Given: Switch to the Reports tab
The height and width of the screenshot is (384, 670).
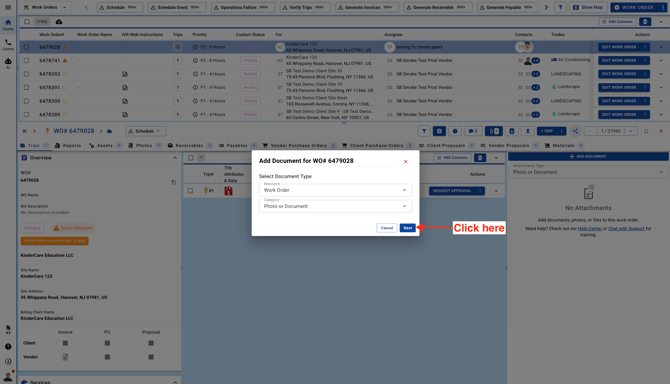Looking at the screenshot, I should click(x=68, y=146).
